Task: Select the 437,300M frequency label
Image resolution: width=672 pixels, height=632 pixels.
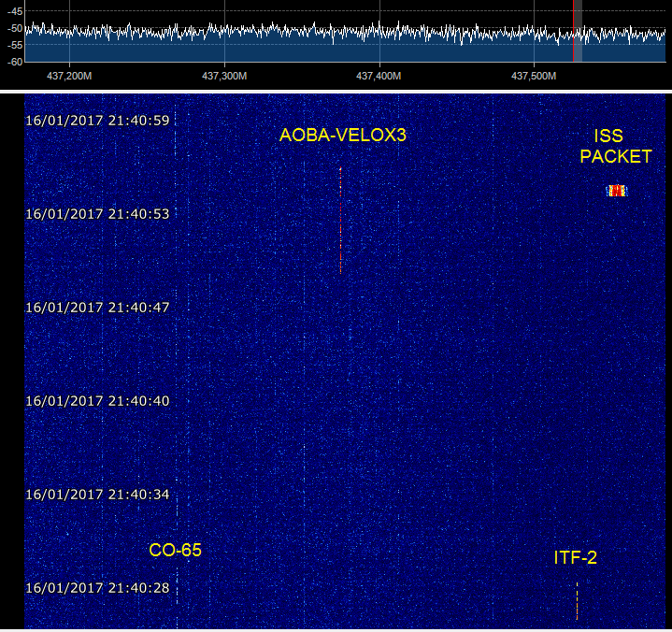Action: 224,77
